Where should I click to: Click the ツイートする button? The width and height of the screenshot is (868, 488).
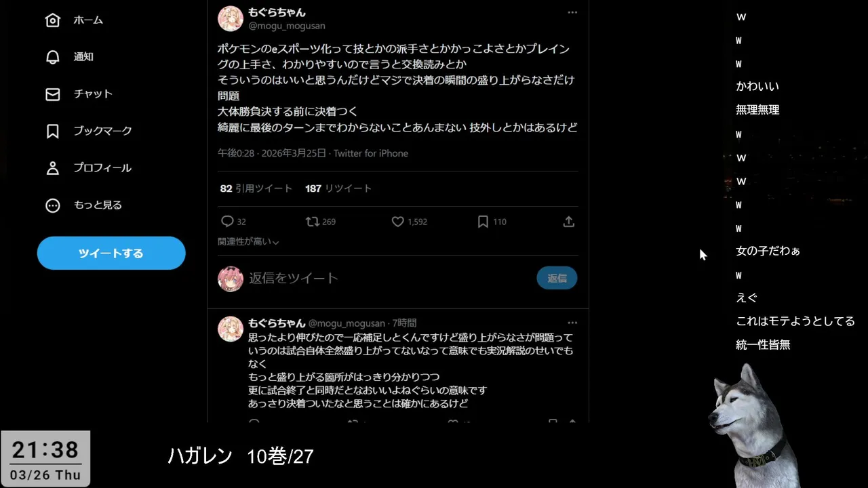click(x=111, y=253)
